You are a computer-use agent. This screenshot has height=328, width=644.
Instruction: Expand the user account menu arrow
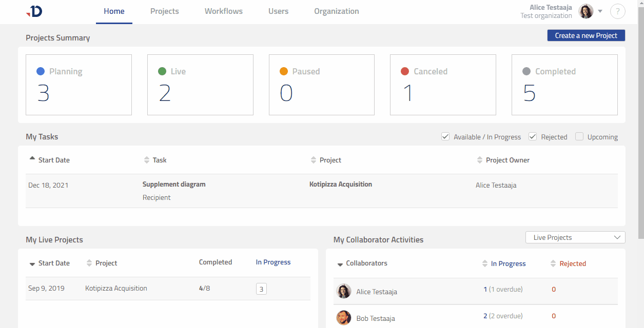pyautogui.click(x=600, y=11)
